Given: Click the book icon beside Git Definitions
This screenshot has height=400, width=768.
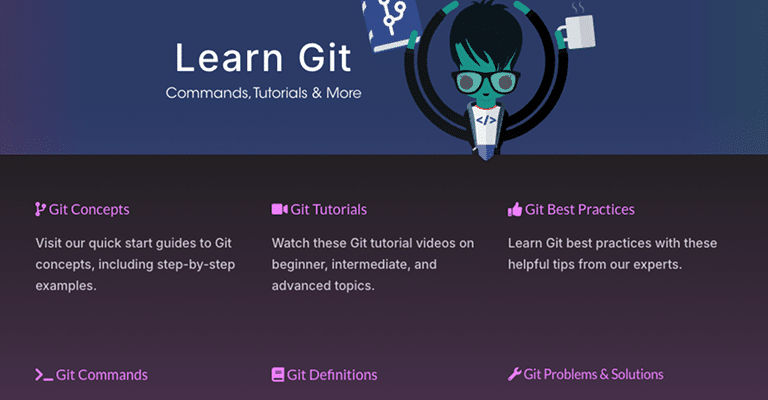Looking at the screenshot, I should (x=278, y=375).
